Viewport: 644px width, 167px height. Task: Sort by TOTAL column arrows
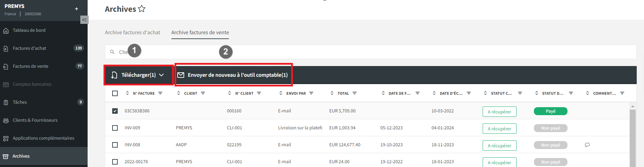332,93
